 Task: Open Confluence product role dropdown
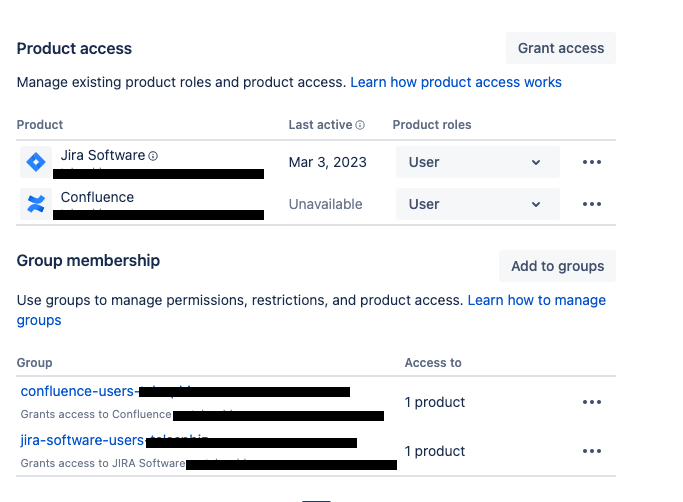[x=478, y=204]
